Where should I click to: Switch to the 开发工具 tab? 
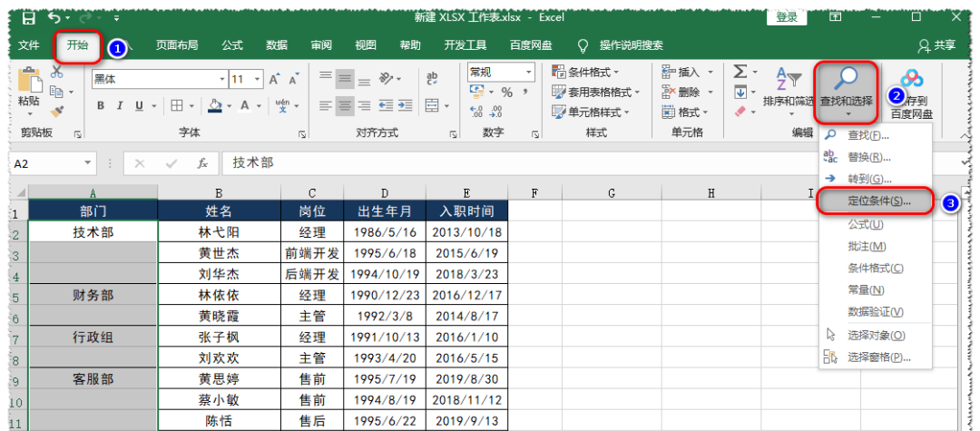(465, 45)
